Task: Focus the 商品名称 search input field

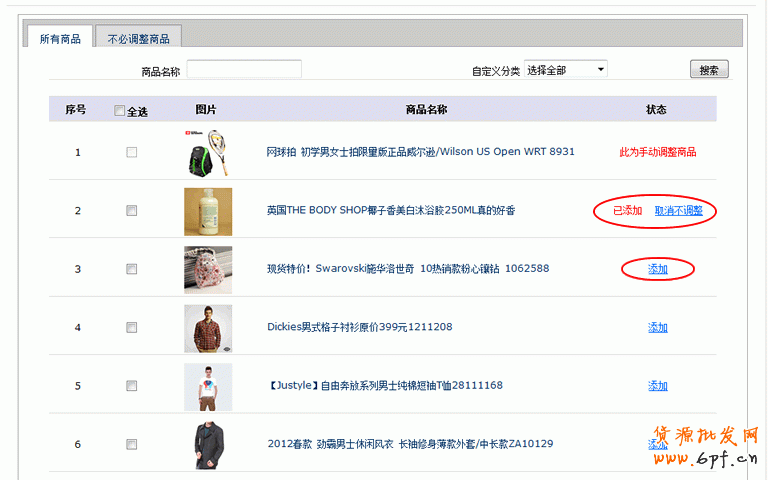Action: (244, 70)
